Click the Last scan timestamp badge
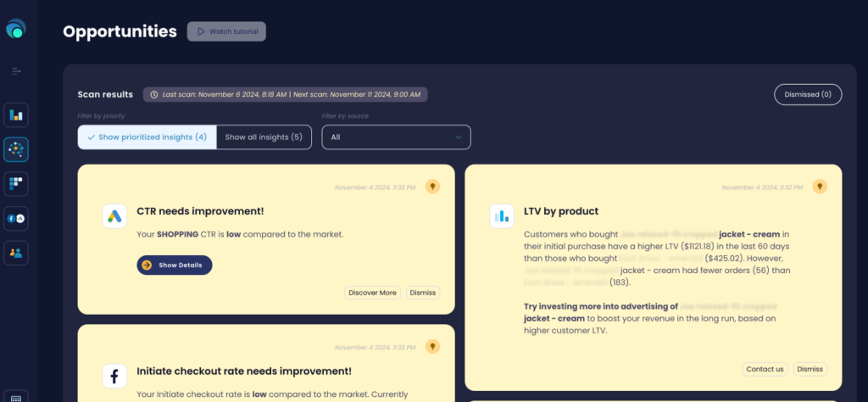The image size is (868, 402). click(x=285, y=95)
